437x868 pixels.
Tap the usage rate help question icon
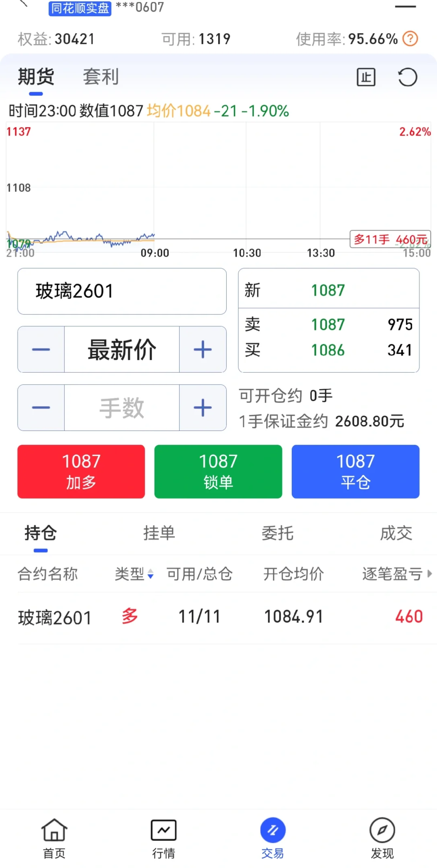coord(410,39)
